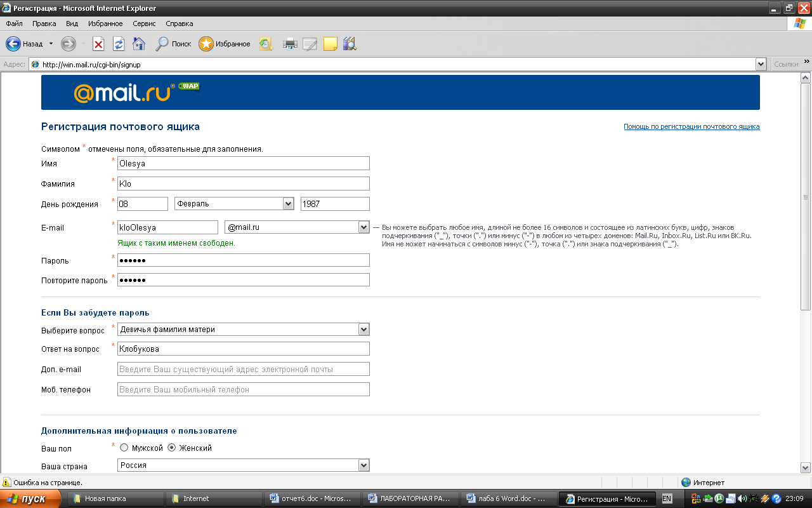Open the History pane icon
The image size is (812, 508).
(x=265, y=44)
